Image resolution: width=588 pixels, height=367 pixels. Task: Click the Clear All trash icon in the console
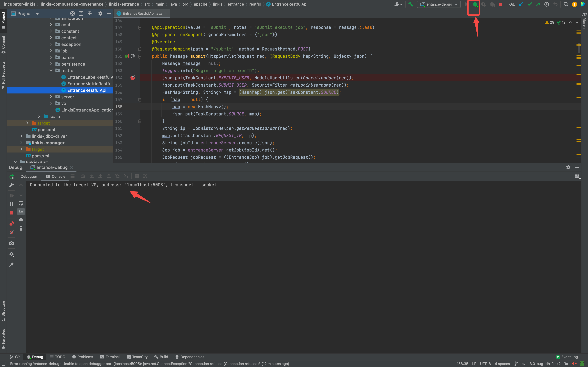21,229
